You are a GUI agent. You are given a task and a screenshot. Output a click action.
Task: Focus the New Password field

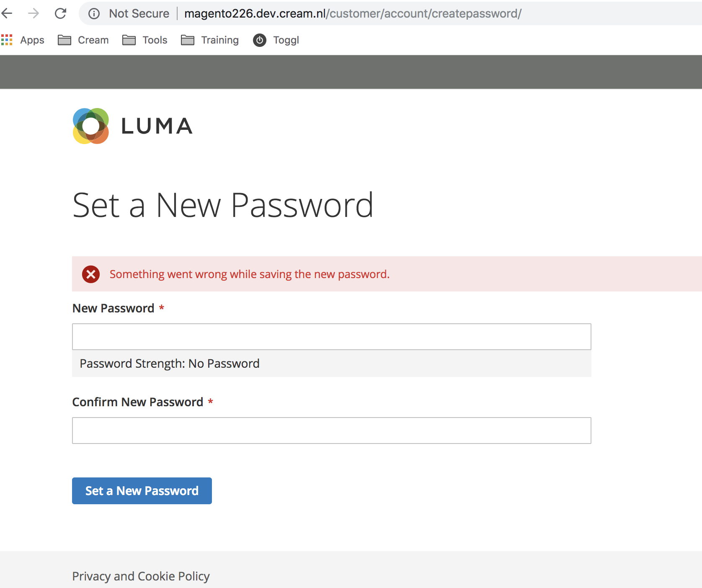(332, 337)
